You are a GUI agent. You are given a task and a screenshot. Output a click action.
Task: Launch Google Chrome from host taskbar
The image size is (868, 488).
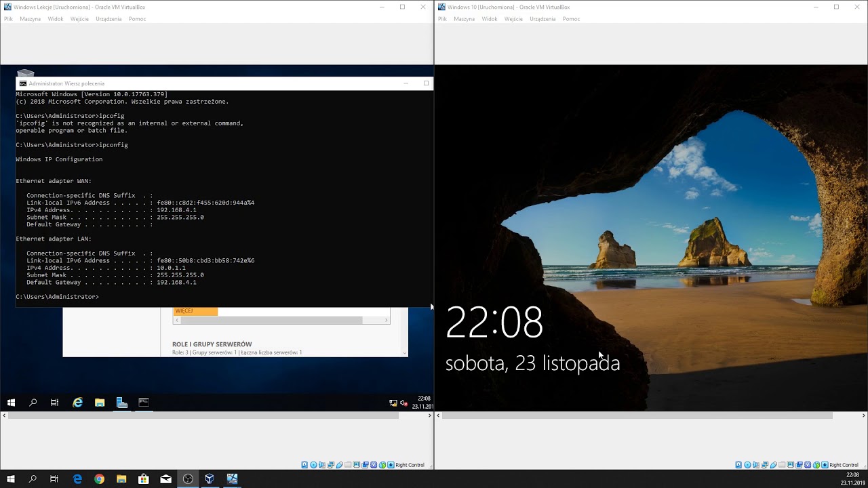point(100,479)
